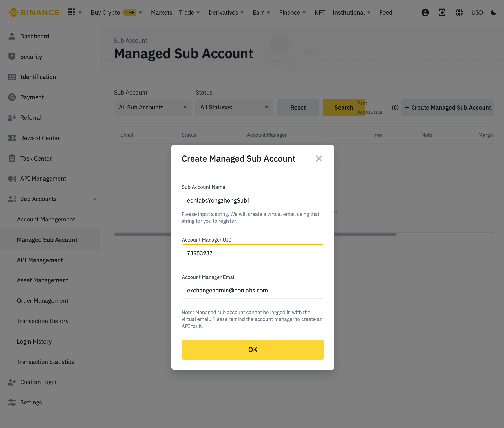
Task: Open the language globe icon
Action: 459,12
